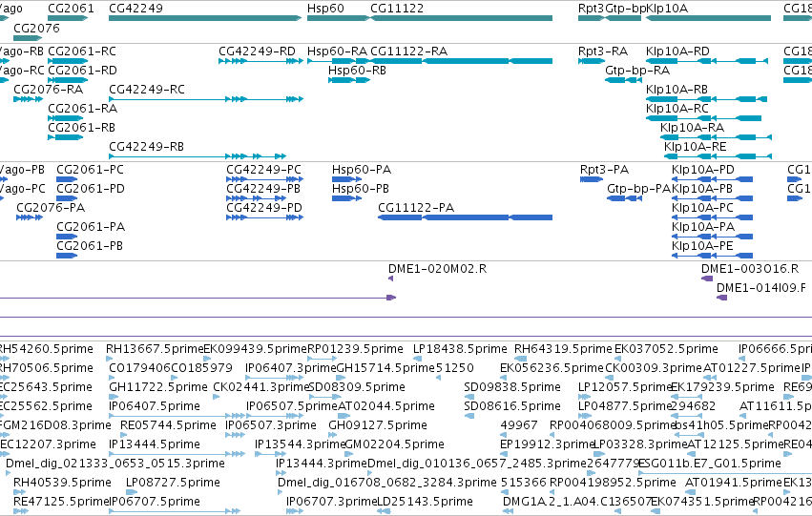This screenshot has width=812, height=516.
Task: Click the CG42249 gene label in top track
Action: click(x=135, y=9)
